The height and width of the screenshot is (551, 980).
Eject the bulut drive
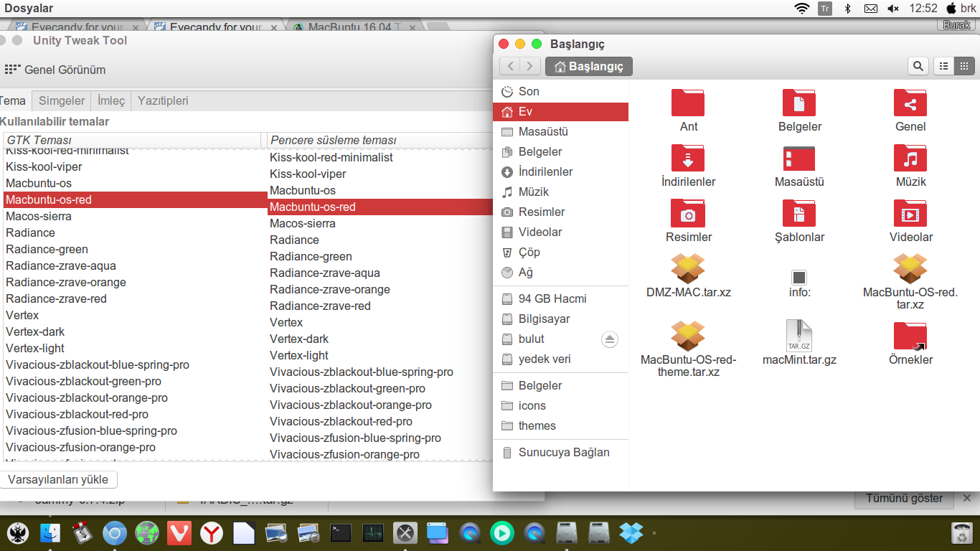coord(610,339)
